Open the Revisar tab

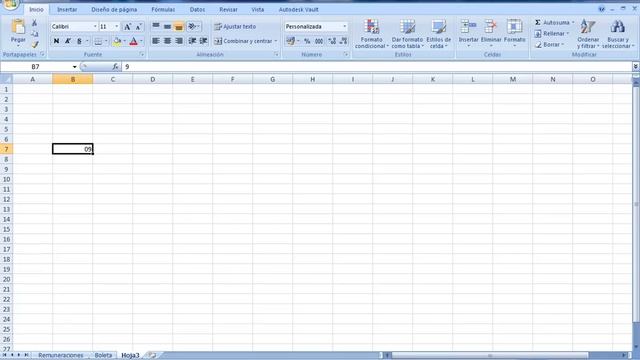point(228,9)
